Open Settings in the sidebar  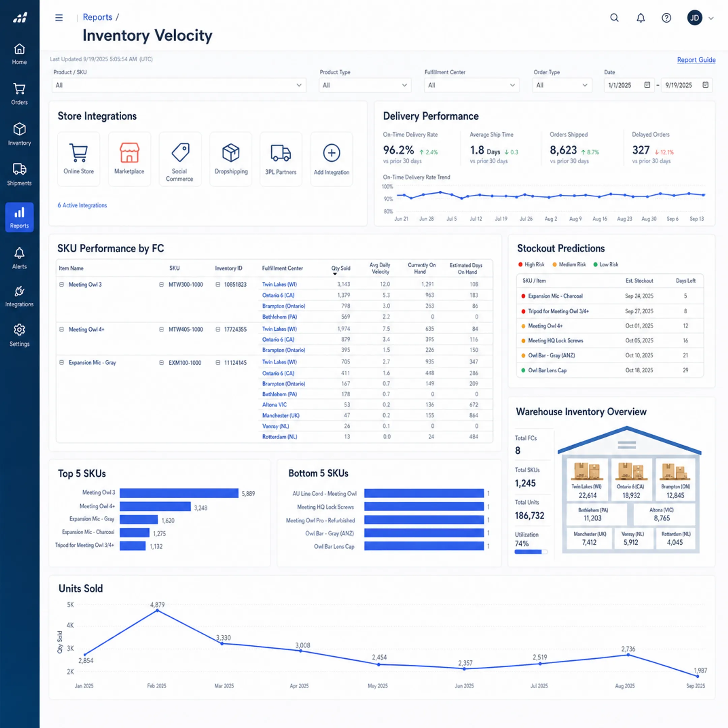pyautogui.click(x=19, y=336)
